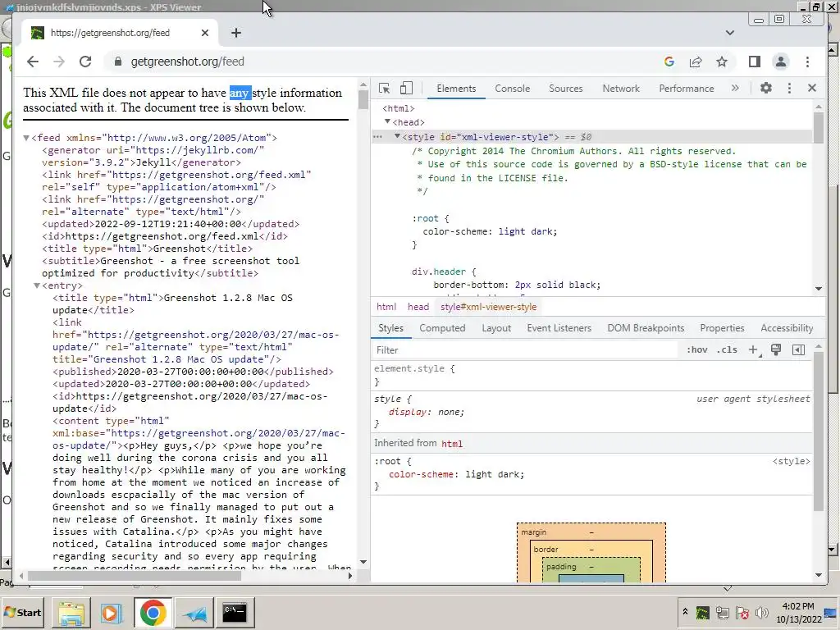Toggle rendering emulations paintbrush icon
Viewport: 840px width, 630px height.
point(776,349)
